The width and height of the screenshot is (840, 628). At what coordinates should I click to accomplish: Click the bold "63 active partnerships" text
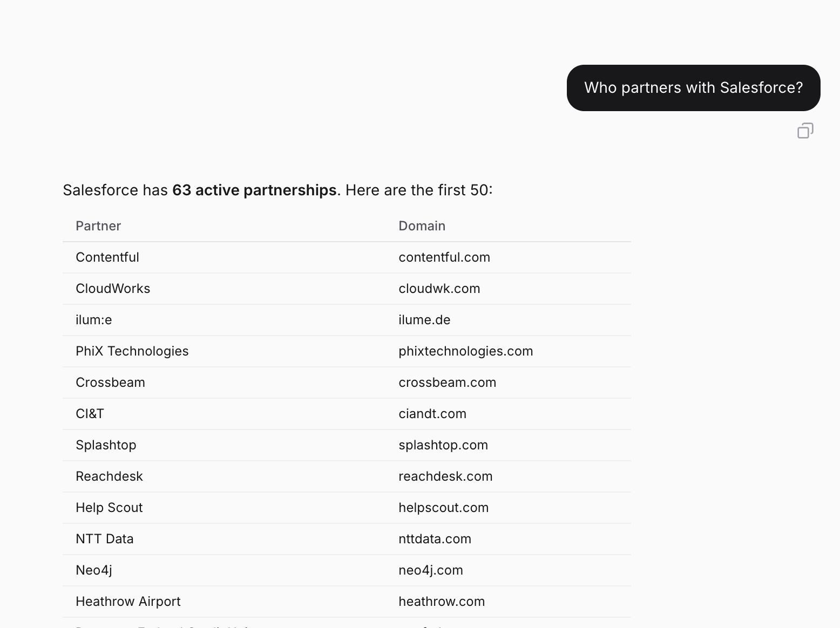coord(254,190)
